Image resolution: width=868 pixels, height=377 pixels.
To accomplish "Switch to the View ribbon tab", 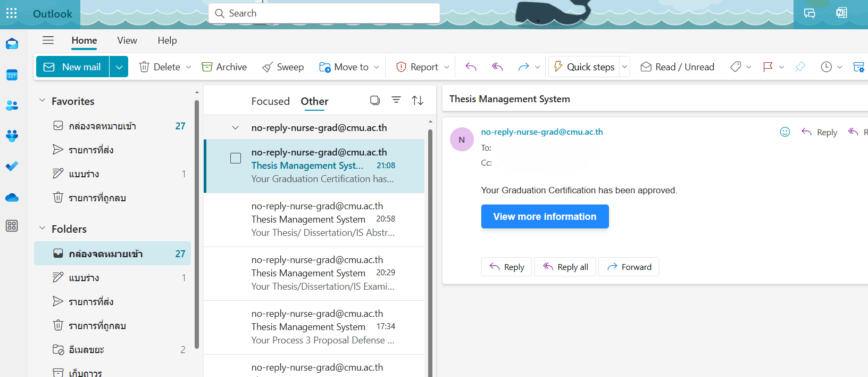I will click(127, 40).
